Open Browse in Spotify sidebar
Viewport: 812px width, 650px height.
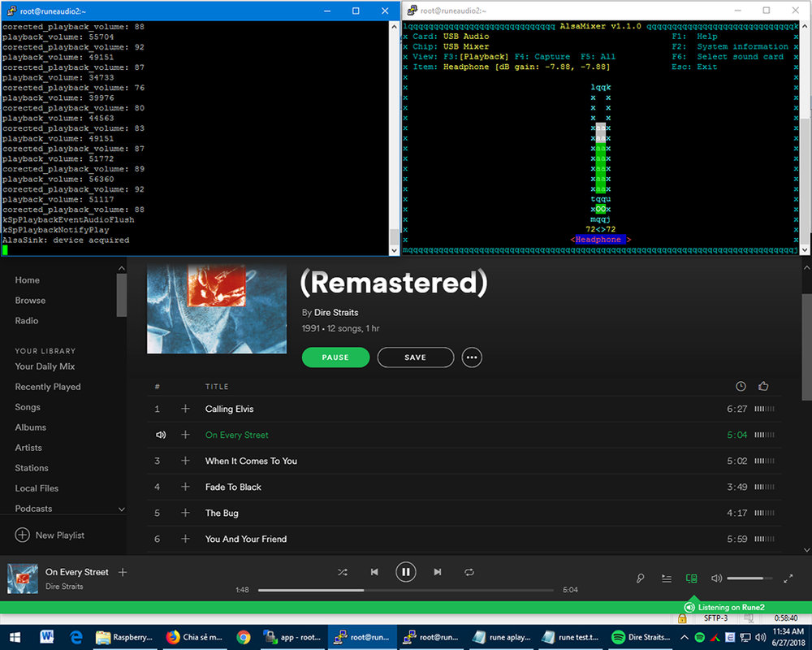click(x=30, y=300)
